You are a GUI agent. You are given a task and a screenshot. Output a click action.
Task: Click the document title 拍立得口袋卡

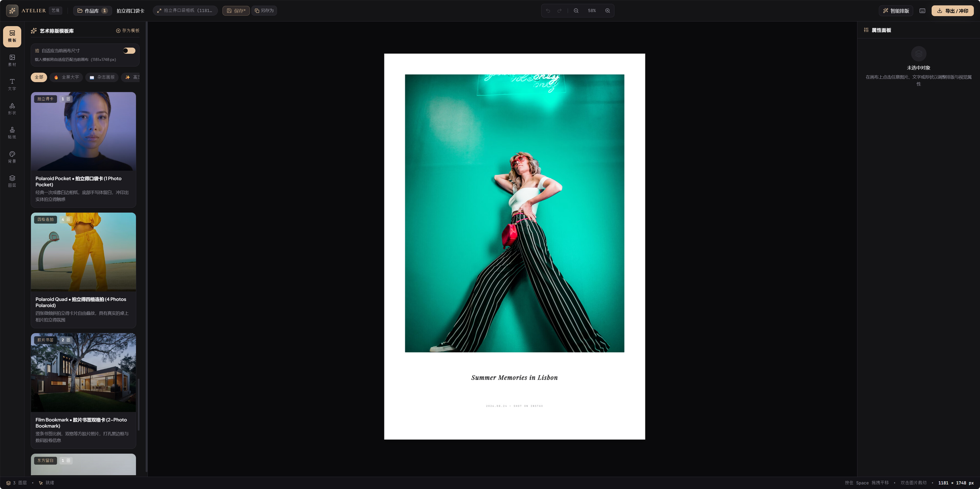pyautogui.click(x=131, y=11)
